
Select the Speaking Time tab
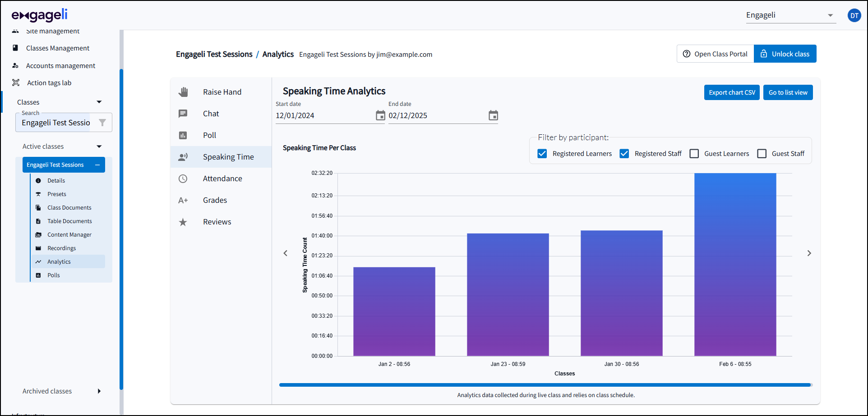pyautogui.click(x=221, y=157)
